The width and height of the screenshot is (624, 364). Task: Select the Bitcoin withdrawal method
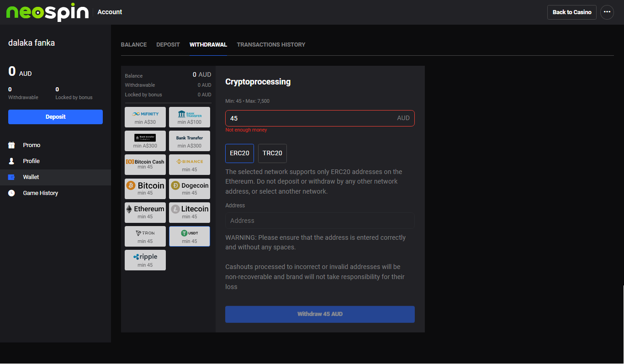click(145, 189)
